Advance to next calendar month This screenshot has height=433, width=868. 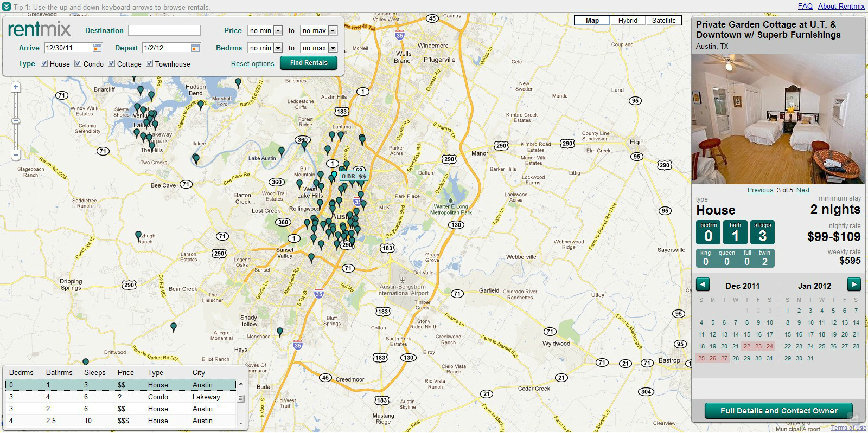coord(854,285)
